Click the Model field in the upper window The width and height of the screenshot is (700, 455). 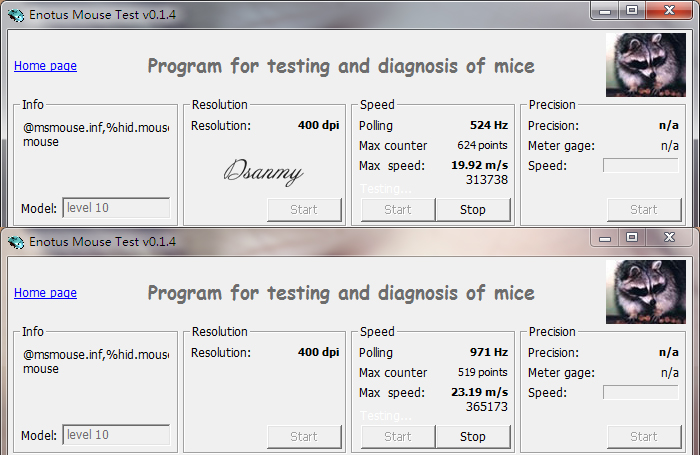coord(116,208)
